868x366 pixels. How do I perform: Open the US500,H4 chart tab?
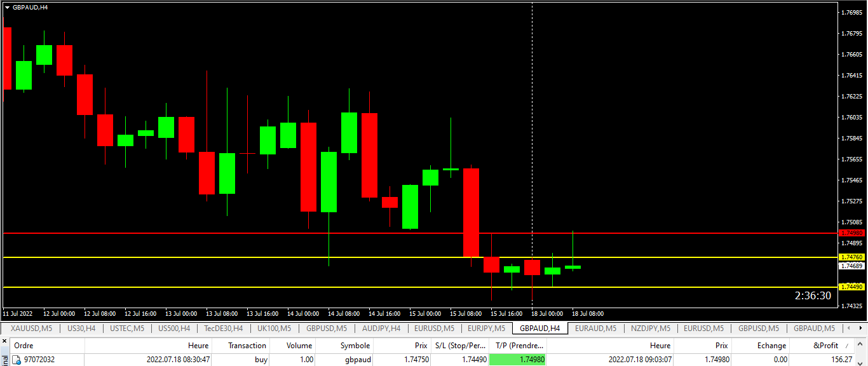point(174,329)
